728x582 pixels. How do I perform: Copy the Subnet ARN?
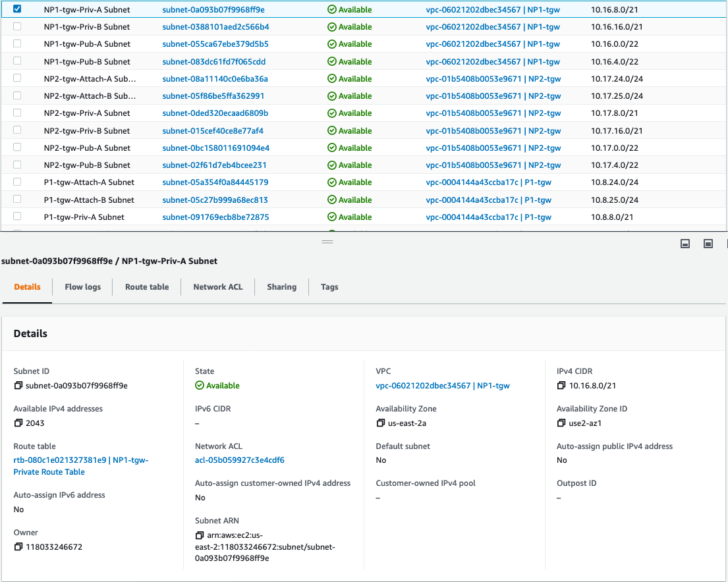tap(200, 535)
